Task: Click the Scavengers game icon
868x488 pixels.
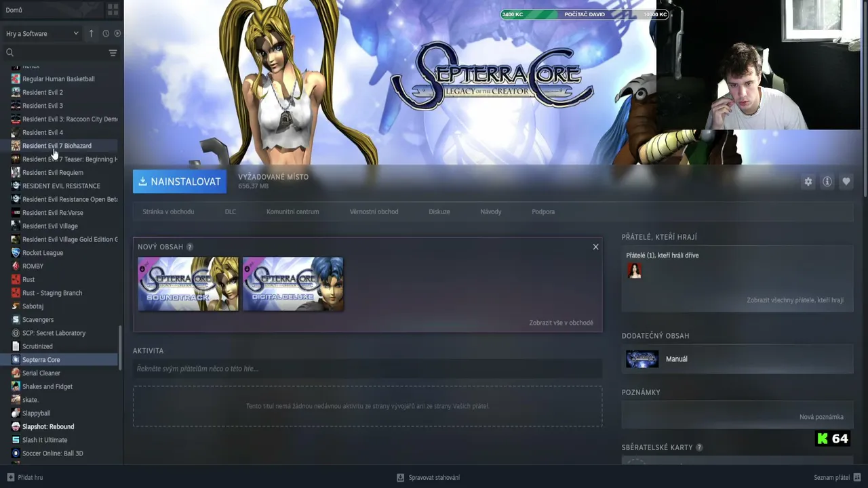Action: pos(16,319)
